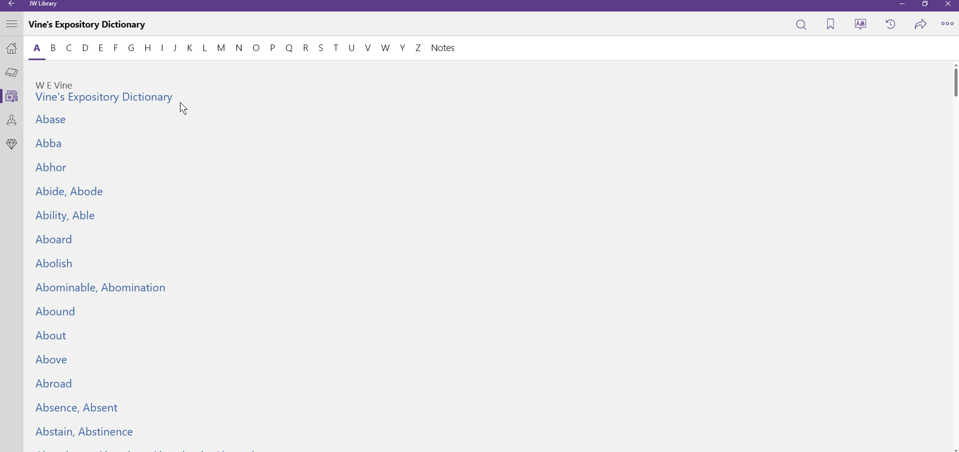Open the Abstain, Abstinence entry

pos(84,432)
